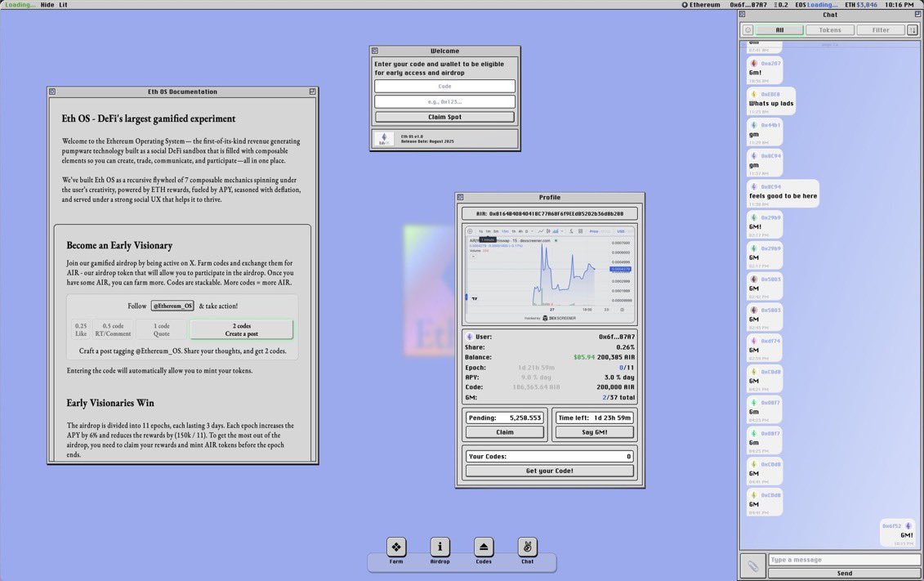
Task: Switch to the Tokens tab in Chat
Action: click(830, 30)
